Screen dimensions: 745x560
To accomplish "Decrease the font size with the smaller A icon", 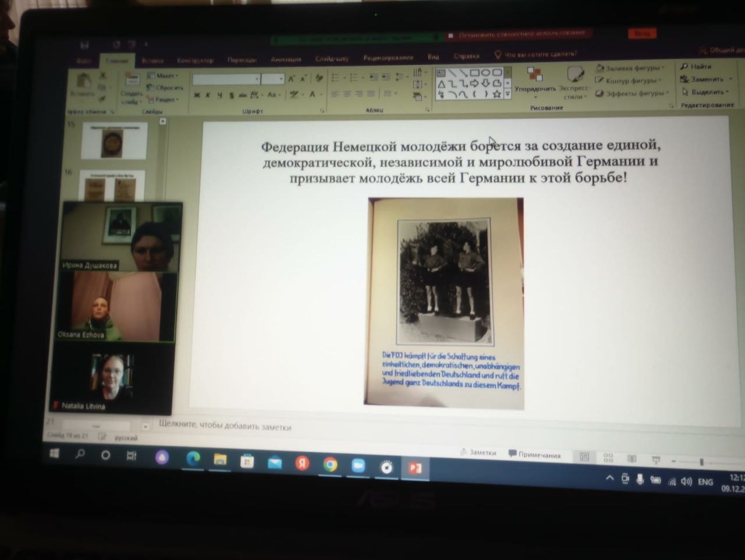I will (303, 79).
